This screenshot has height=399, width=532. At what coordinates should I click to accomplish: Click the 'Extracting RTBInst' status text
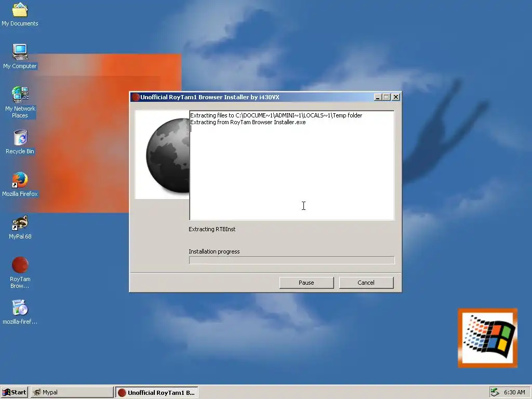point(212,229)
